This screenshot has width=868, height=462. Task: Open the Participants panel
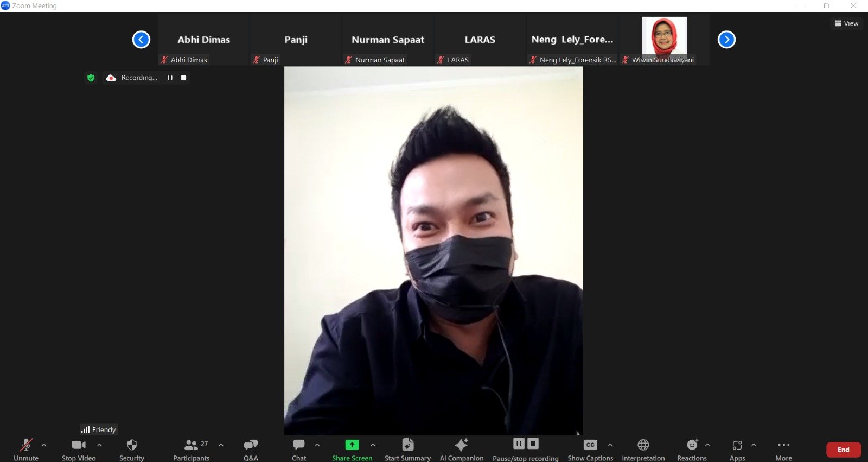coord(192,449)
